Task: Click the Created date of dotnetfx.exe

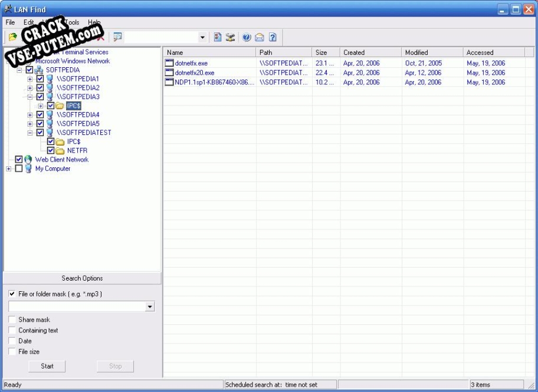Action: coord(361,63)
